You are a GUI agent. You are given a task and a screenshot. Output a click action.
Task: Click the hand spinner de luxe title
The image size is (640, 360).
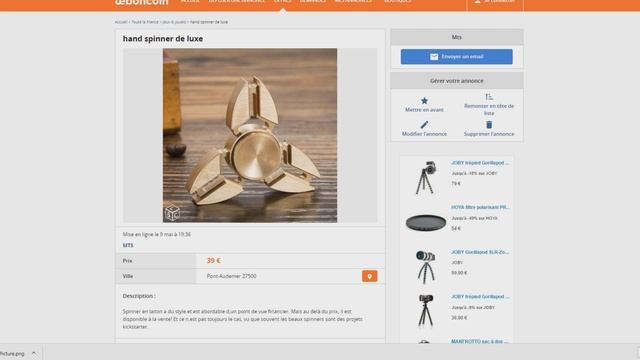163,39
